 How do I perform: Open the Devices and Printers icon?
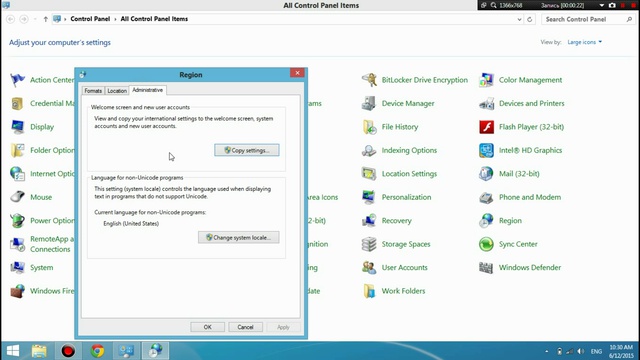coord(486,103)
